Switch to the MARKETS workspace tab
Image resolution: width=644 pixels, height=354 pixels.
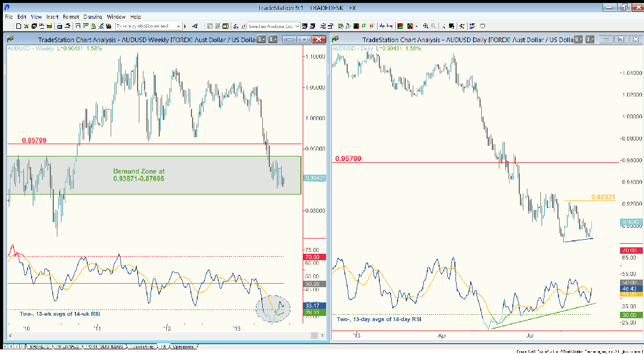click(x=40, y=346)
